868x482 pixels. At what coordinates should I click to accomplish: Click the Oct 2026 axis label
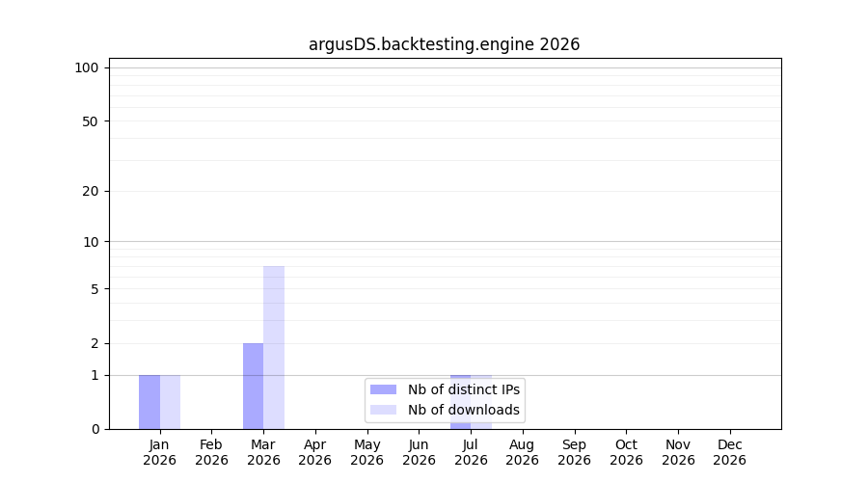click(x=626, y=452)
